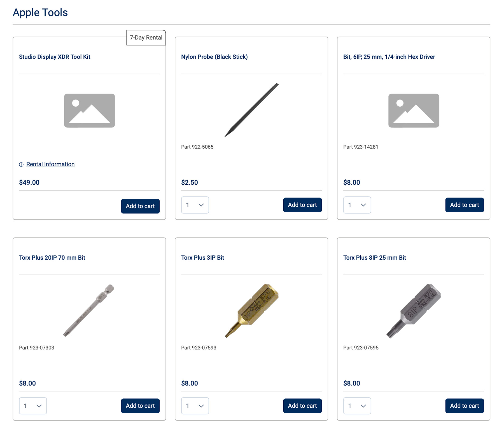Add the Nylon Probe to cart
The image size is (504, 430).
[302, 205]
